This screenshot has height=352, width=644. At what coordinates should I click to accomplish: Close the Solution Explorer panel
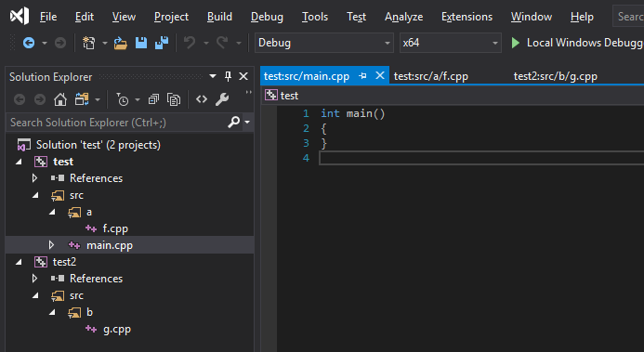pos(243,76)
